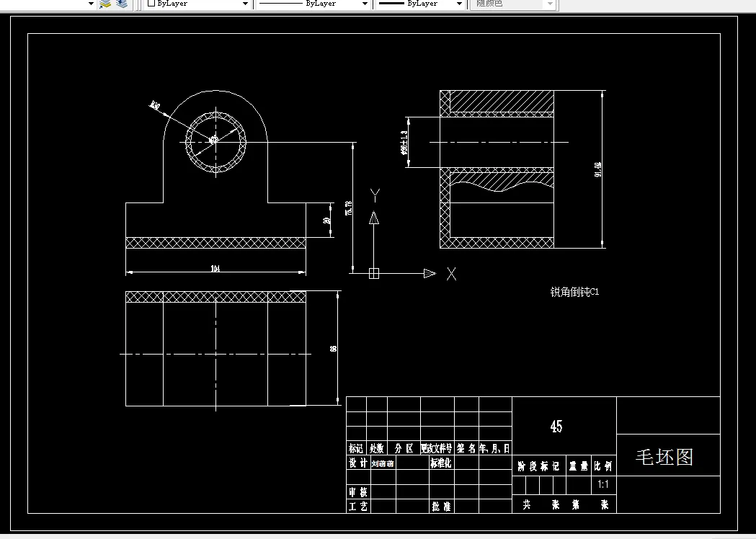Screen dimensions: 756x539
Task: Select the φ56±1.3 bore diameter dimension
Action: click(x=404, y=142)
